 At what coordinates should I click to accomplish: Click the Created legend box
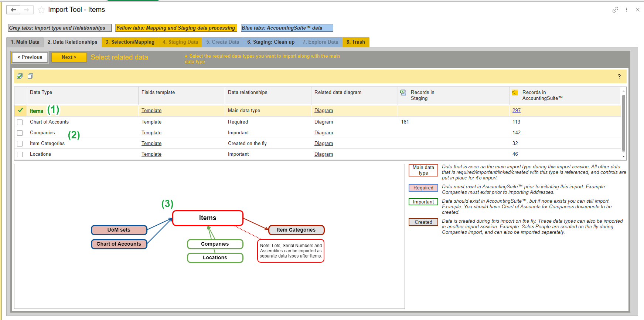point(423,222)
